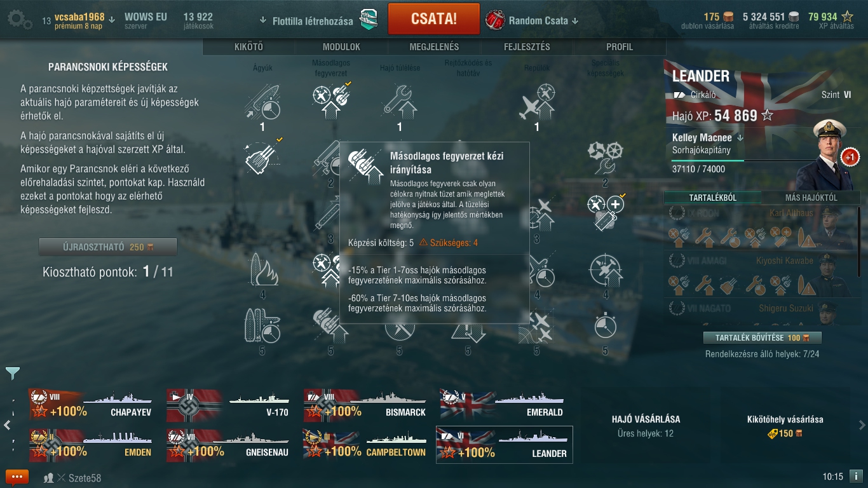Select the tier 1 ship survivability wrench skill
Viewport: 868px width, 488px height.
pos(400,102)
